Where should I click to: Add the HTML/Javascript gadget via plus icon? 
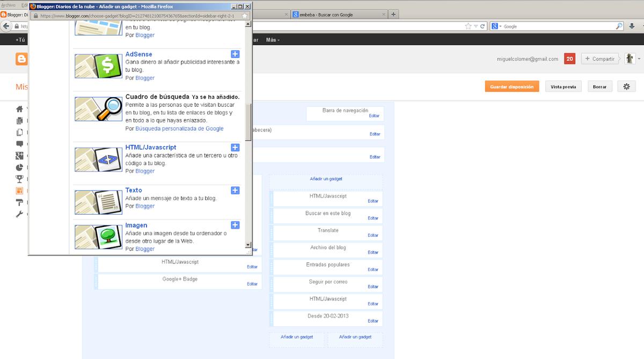coord(235,148)
